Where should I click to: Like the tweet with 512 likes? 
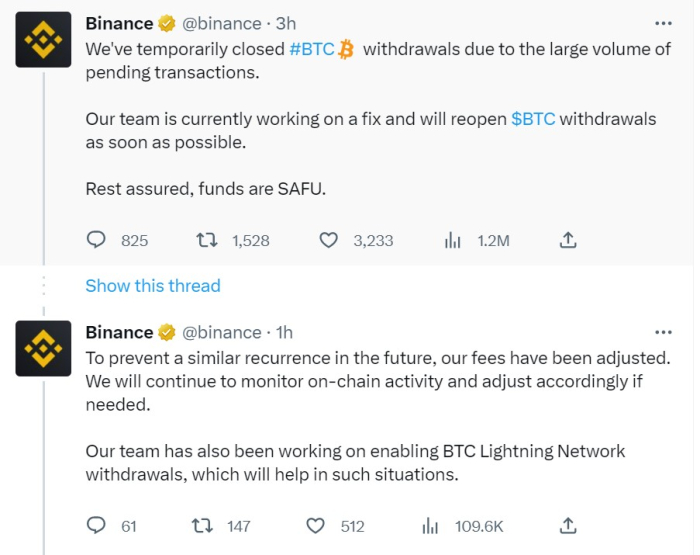point(315,525)
